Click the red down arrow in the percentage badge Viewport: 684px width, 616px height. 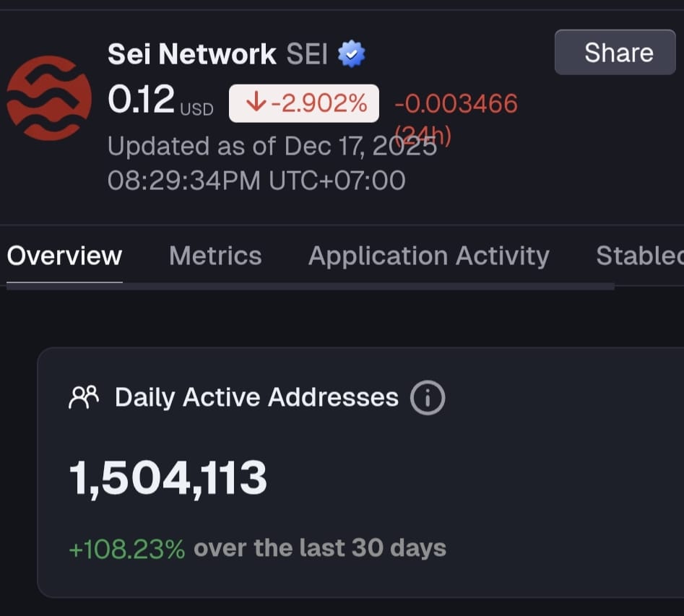point(256,103)
